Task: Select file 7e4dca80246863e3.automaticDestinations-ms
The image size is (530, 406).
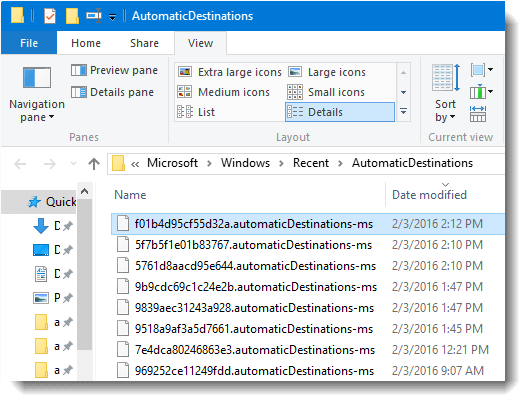Action: click(x=255, y=350)
